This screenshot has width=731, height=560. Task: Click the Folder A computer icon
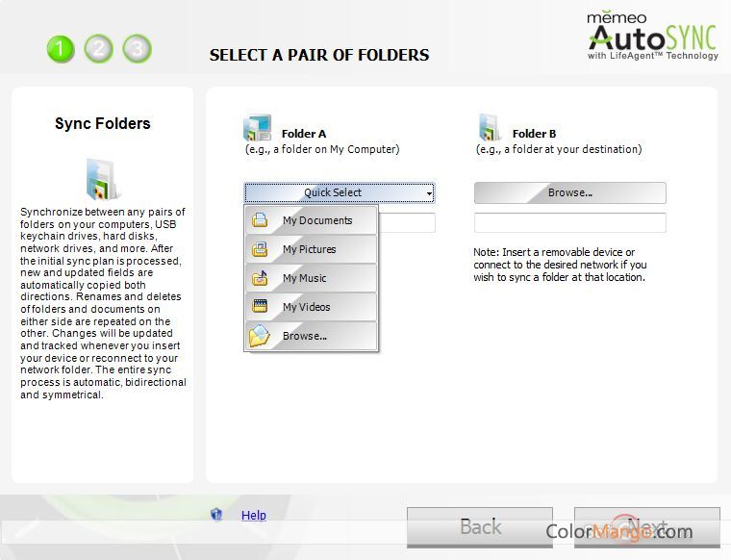point(257,129)
